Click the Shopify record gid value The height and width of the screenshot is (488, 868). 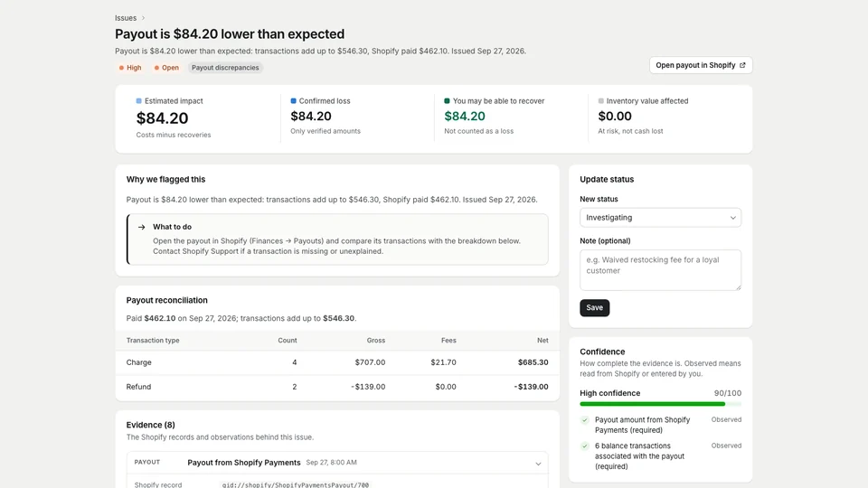pyautogui.click(x=296, y=484)
